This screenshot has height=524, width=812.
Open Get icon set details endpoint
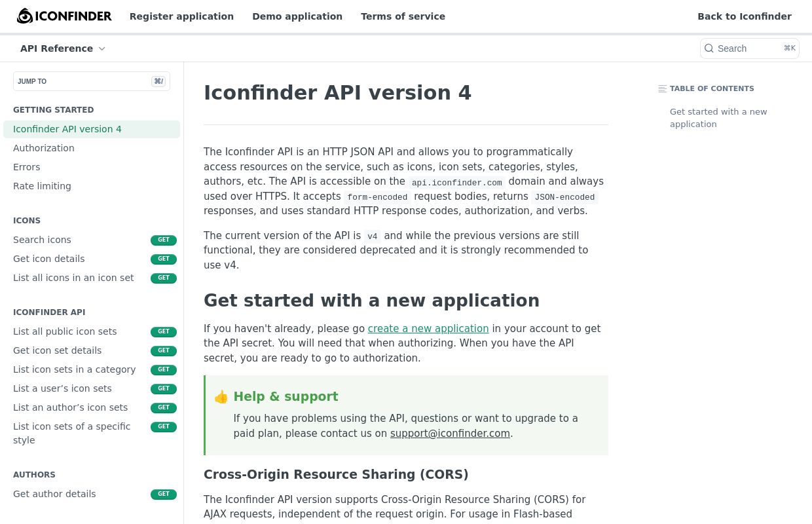pos(58,350)
